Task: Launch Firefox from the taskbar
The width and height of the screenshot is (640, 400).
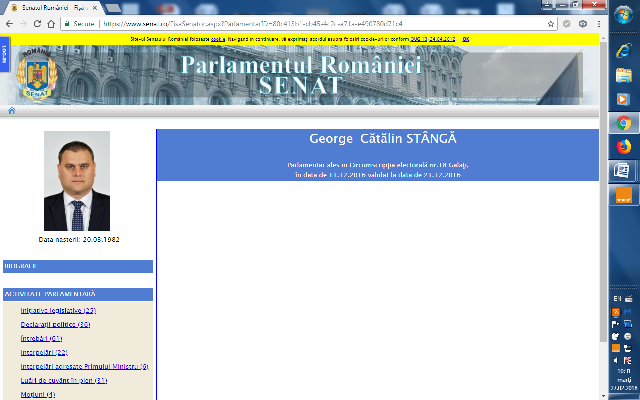Action: [624, 147]
